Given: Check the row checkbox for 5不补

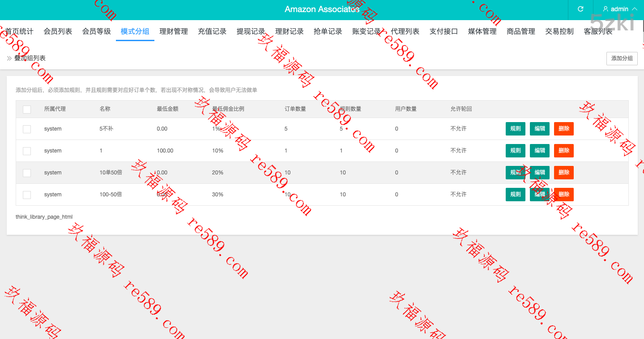Looking at the screenshot, I should [27, 129].
